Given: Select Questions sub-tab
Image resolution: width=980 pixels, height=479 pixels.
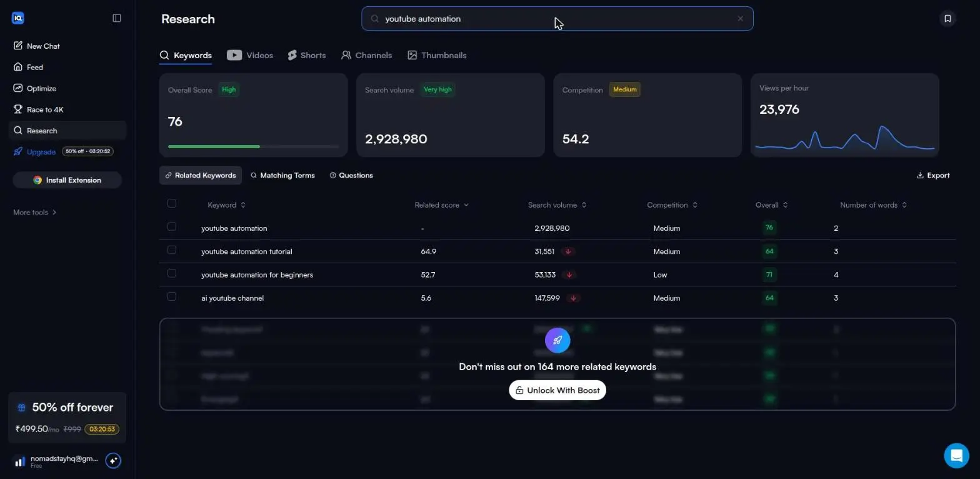Looking at the screenshot, I should click(x=351, y=175).
